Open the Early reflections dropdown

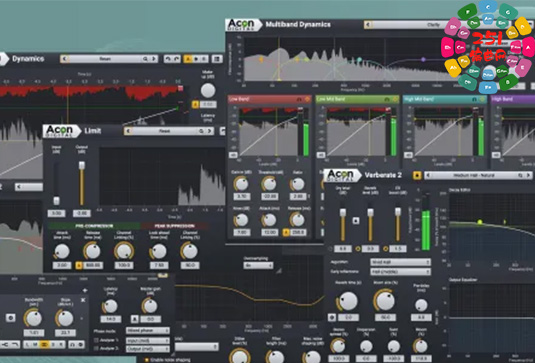400,272
